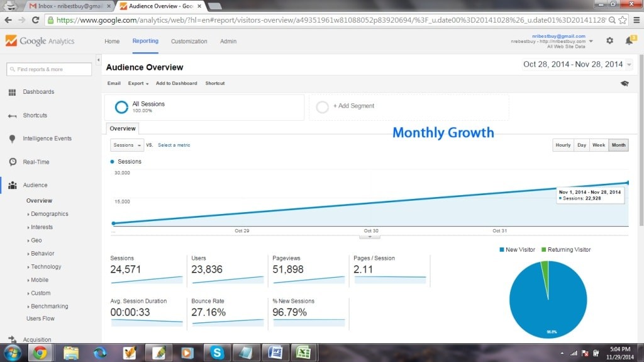Reload the page with browser refresh icon
This screenshot has width=644, height=362.
coord(35,20)
